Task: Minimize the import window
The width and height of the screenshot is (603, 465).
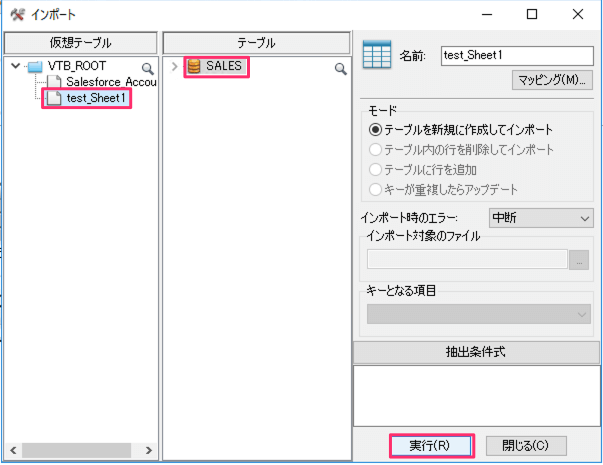Action: [487, 15]
